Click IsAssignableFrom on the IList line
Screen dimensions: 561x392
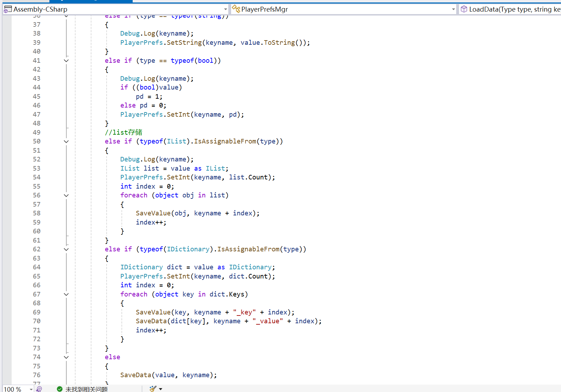click(x=225, y=141)
